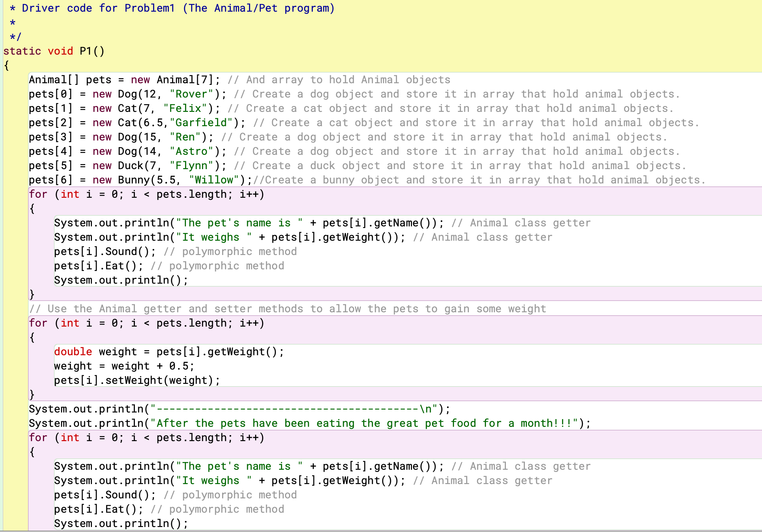The image size is (762, 532).
Task: Click the "Astro" string in pets[4] line
Action: [x=191, y=151]
